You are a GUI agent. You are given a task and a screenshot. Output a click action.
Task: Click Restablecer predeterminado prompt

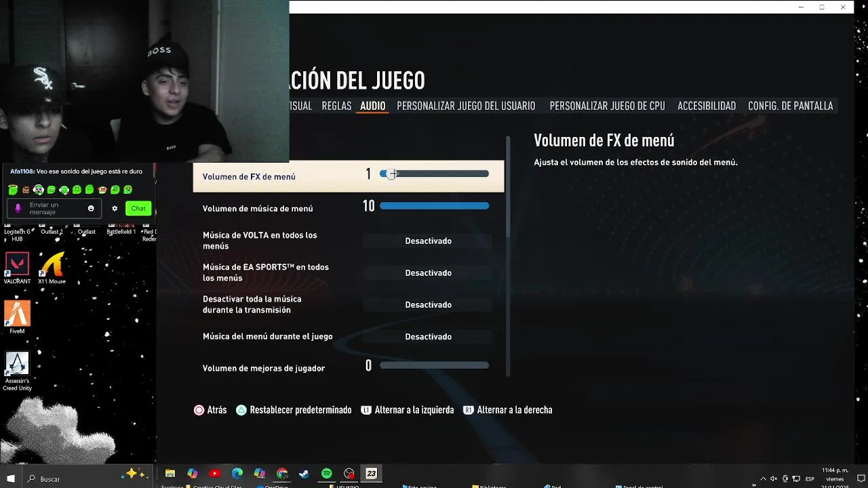pyautogui.click(x=294, y=410)
